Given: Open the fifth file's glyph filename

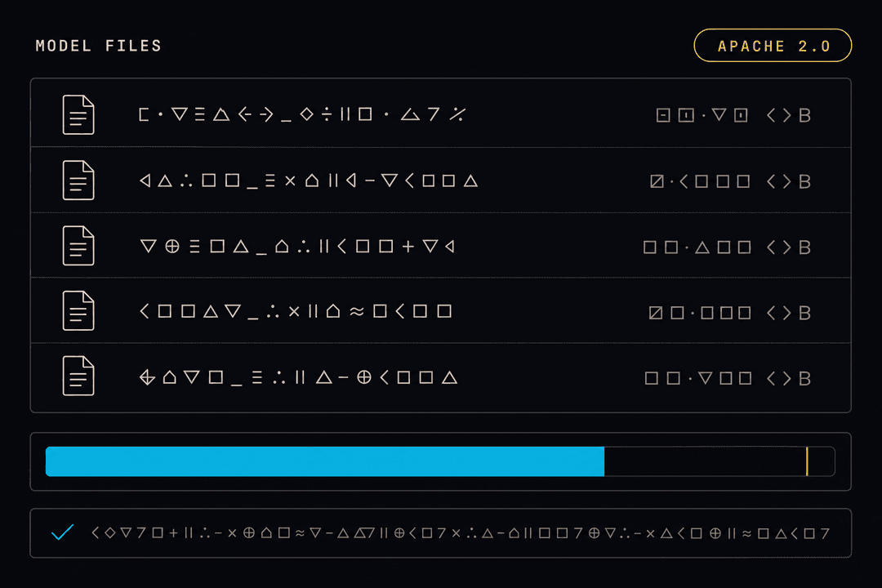Looking at the screenshot, I should 298,377.
